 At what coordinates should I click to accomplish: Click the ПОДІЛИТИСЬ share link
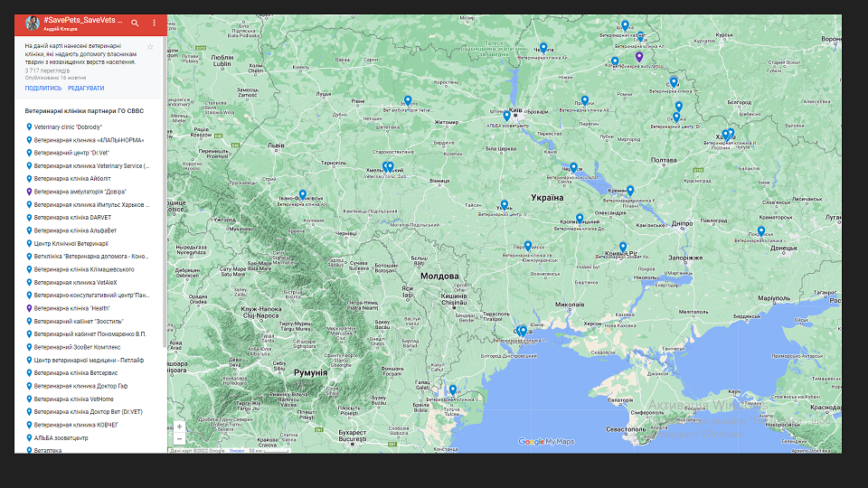point(43,89)
